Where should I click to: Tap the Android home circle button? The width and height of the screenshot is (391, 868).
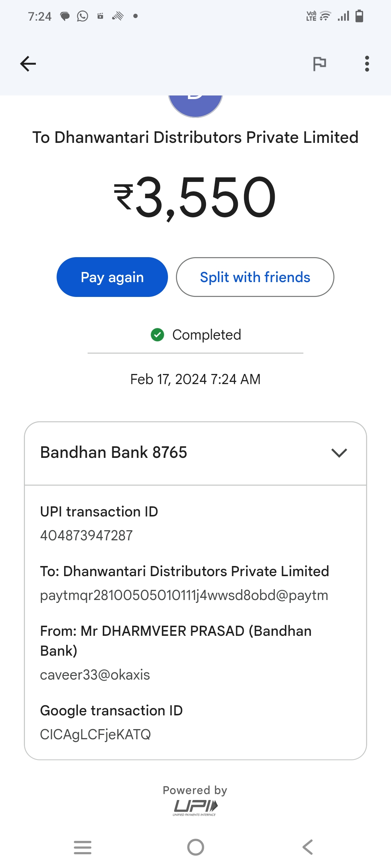click(x=195, y=847)
